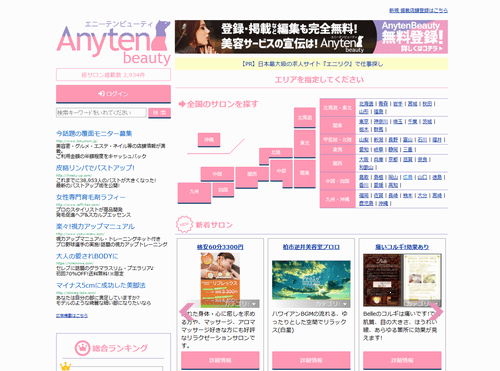Open the 埼玉 prefecture link
Image resolution: width=500 pixels, height=371 pixels.
click(398, 122)
